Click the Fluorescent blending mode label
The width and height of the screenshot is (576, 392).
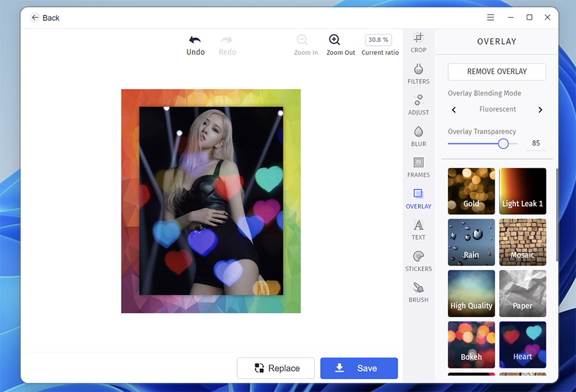click(x=497, y=109)
